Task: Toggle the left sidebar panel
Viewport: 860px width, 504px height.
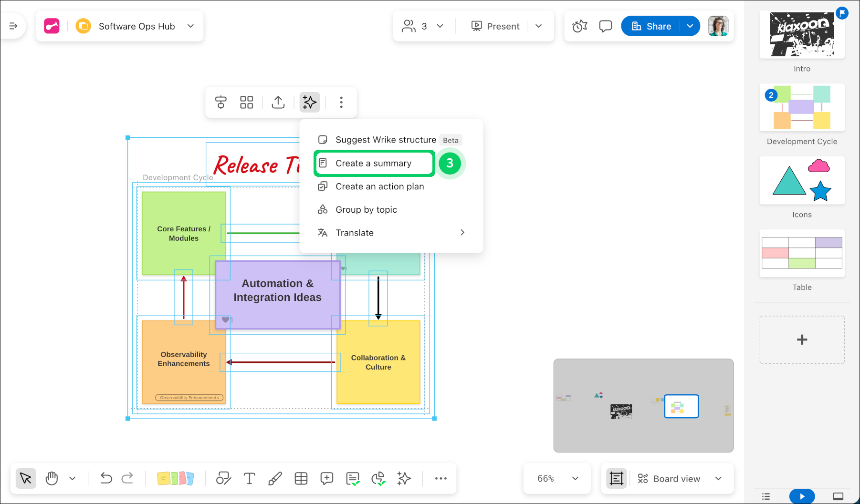Action: (x=13, y=26)
